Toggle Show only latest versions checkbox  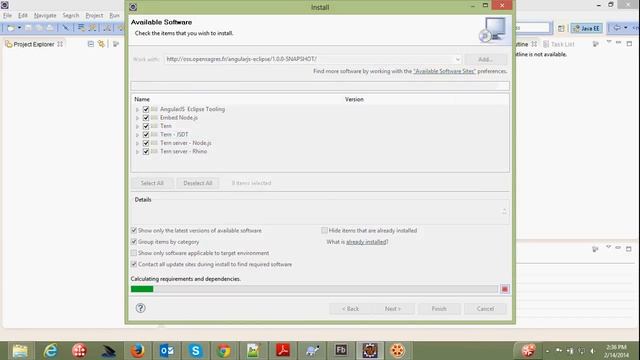click(x=134, y=231)
